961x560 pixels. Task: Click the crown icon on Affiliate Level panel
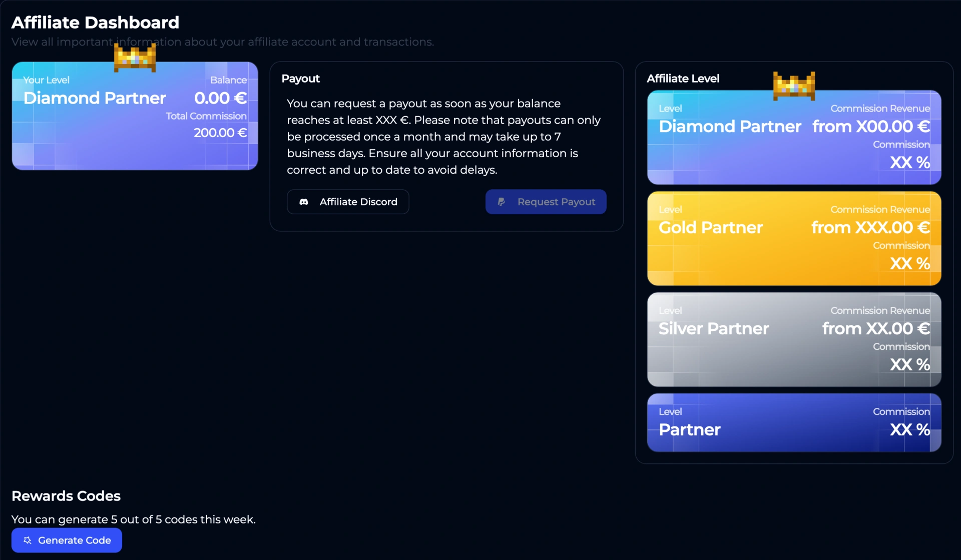794,86
